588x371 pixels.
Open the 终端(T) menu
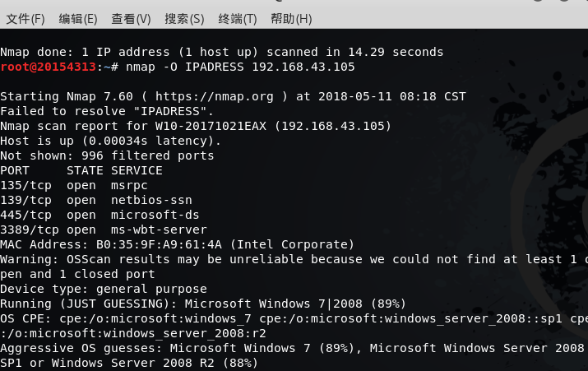(x=238, y=19)
